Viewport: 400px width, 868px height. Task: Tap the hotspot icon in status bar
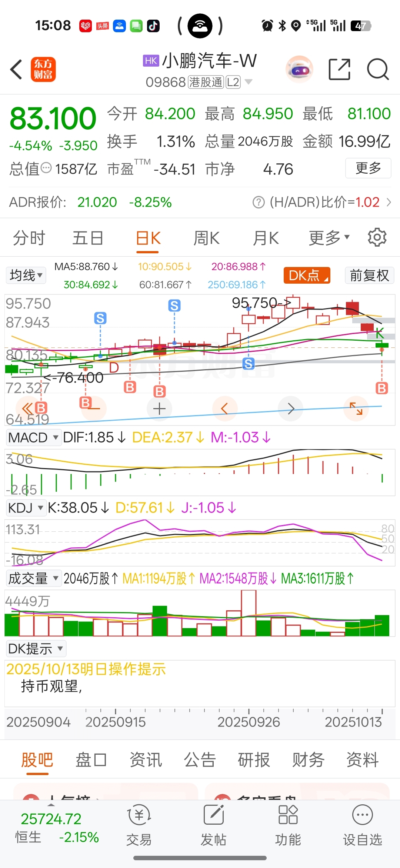[200, 26]
